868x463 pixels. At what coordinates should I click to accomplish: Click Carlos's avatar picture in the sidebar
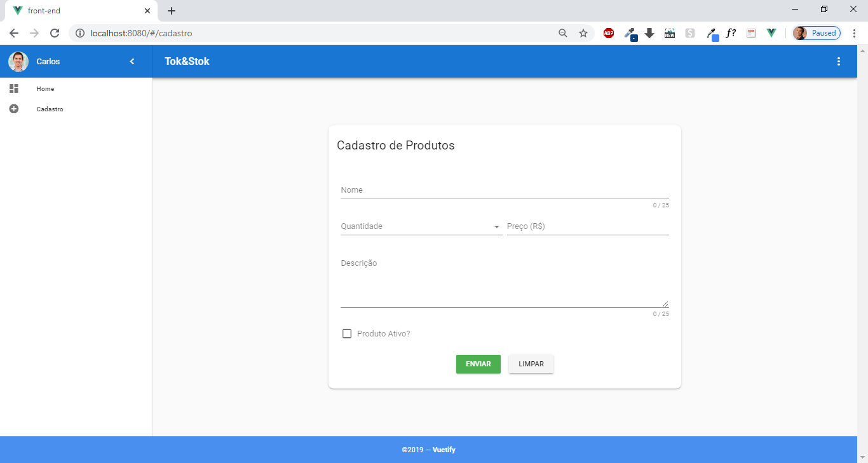pos(18,62)
